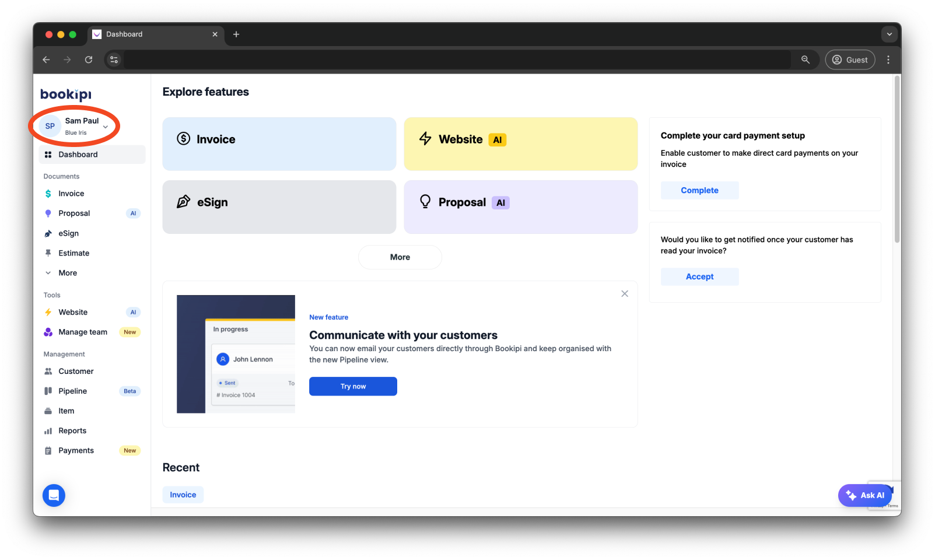935x560 pixels.
Task: Select the Proposal document type in sidebar
Action: coord(74,213)
